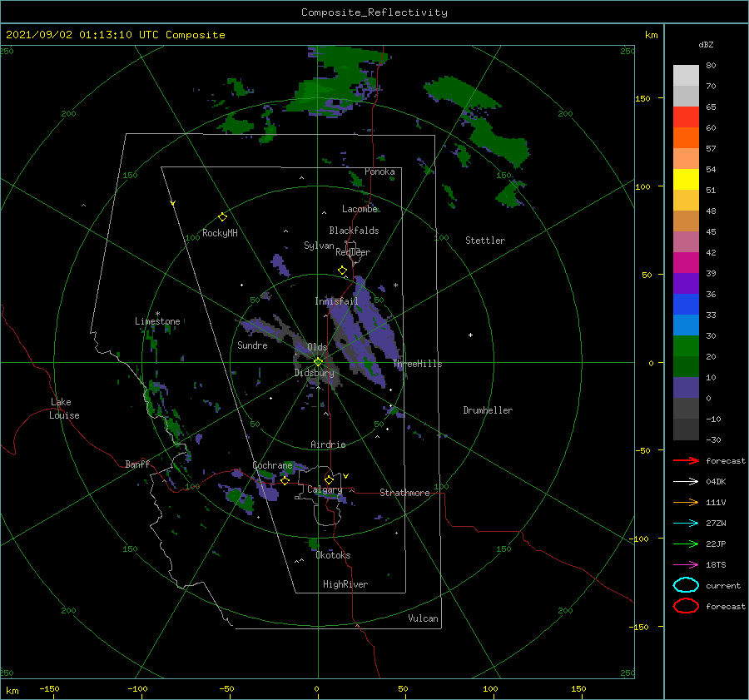Click the dBZ legend heading
This screenshot has width=749, height=700.
[706, 44]
